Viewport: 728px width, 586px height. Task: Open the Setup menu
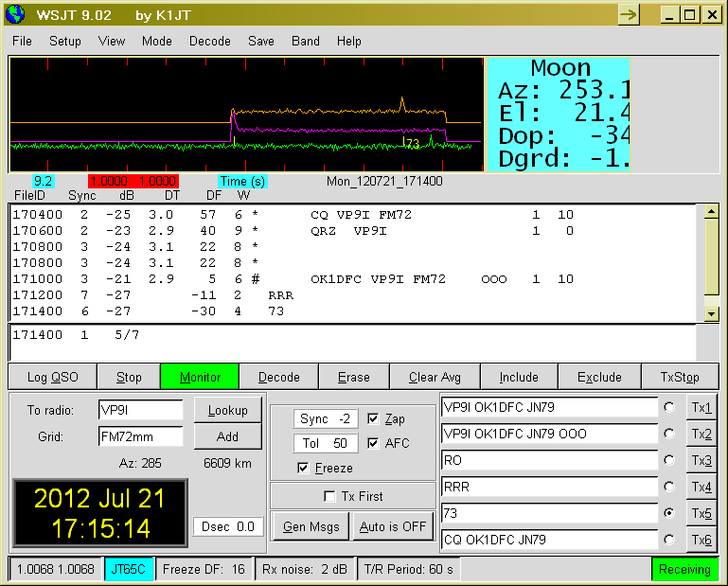[65, 42]
